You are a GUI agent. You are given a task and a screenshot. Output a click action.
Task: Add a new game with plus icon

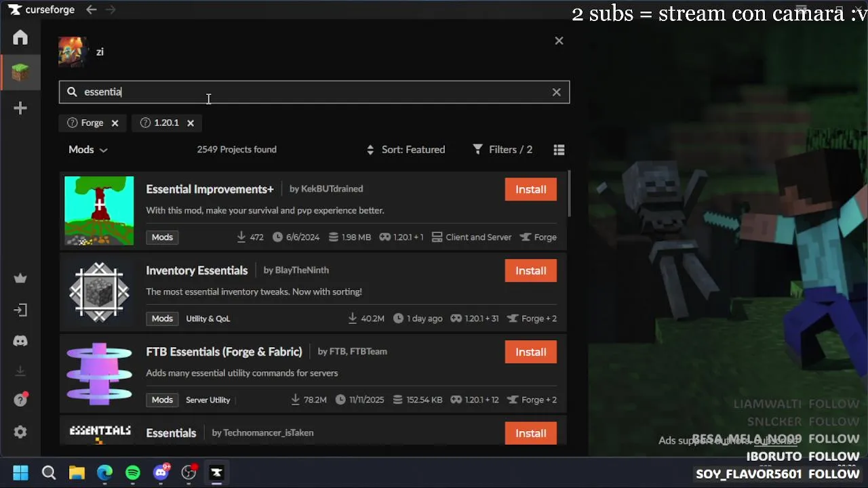pyautogui.click(x=20, y=108)
